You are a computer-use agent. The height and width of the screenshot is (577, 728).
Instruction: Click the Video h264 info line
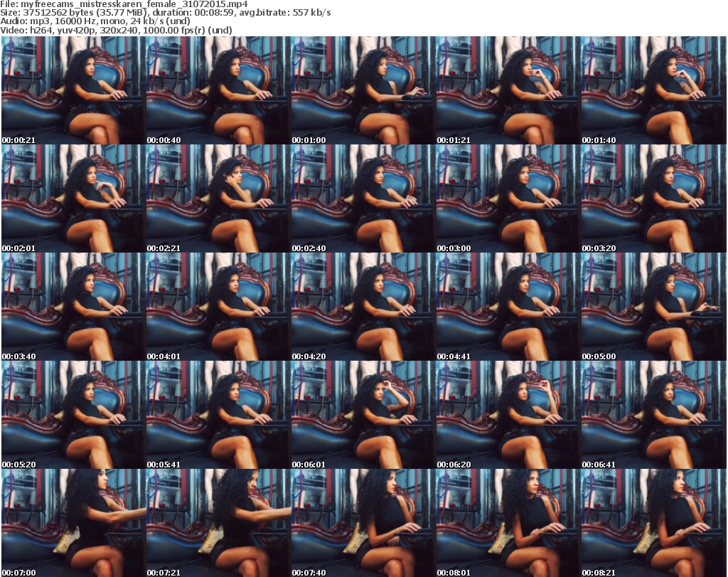(116, 30)
